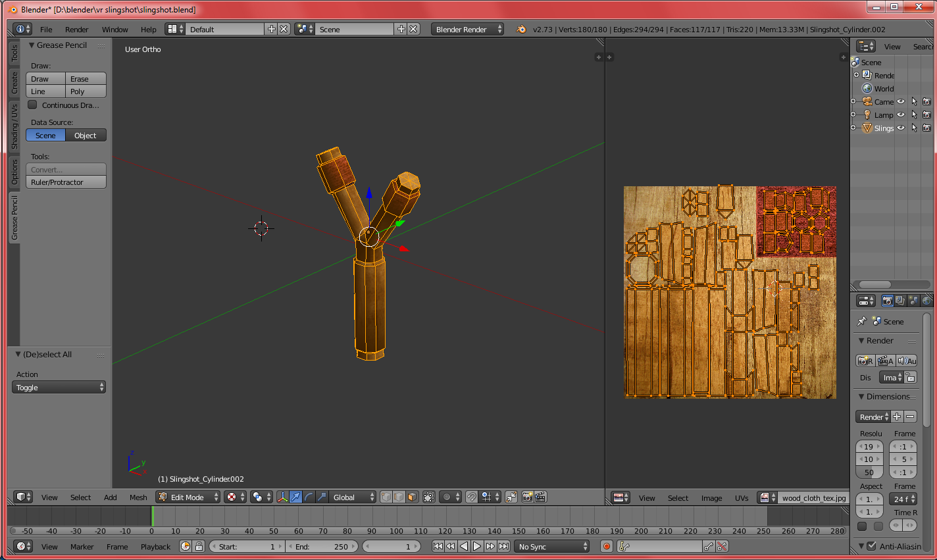Screen dimensions: 937x560
Task: Toggle Camera visibility eye in outliner
Action: [901, 101]
